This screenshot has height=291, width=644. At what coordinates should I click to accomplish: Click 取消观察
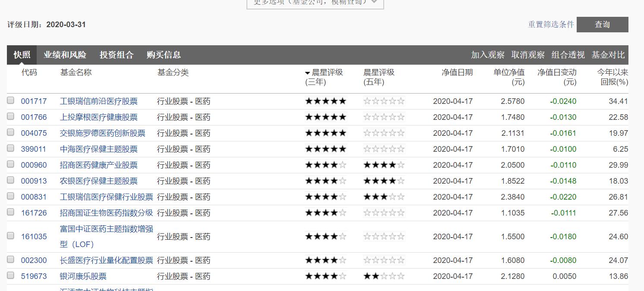point(528,55)
